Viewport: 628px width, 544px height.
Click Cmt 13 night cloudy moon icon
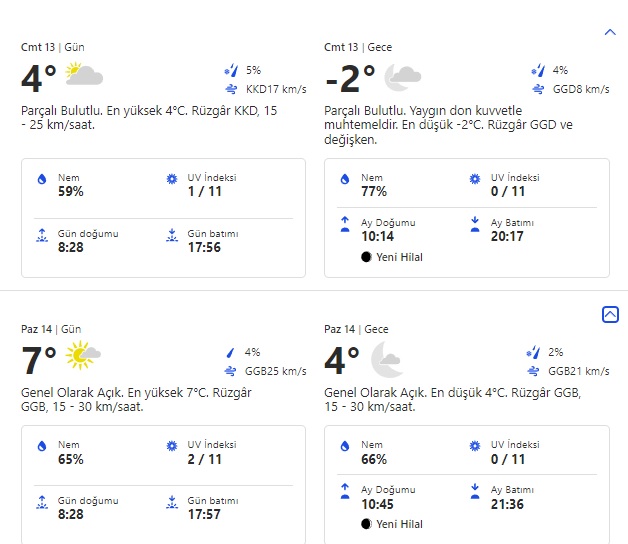tap(402, 75)
